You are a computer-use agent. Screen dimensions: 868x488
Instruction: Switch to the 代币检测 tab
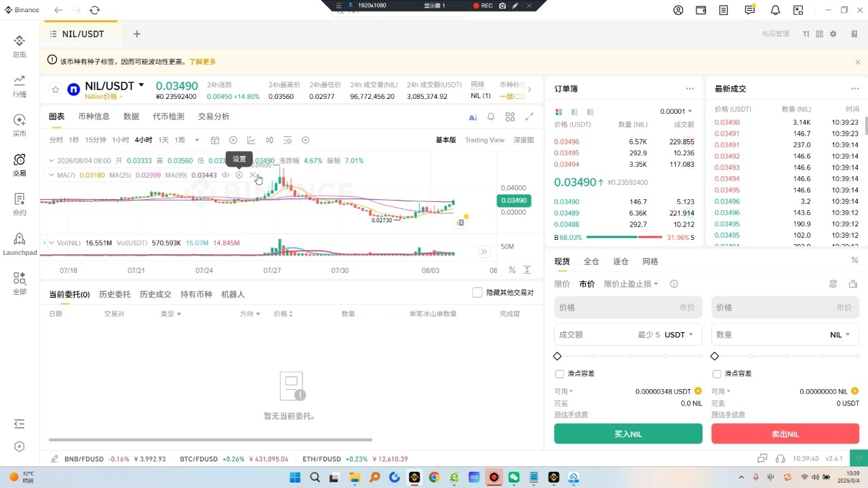click(168, 117)
